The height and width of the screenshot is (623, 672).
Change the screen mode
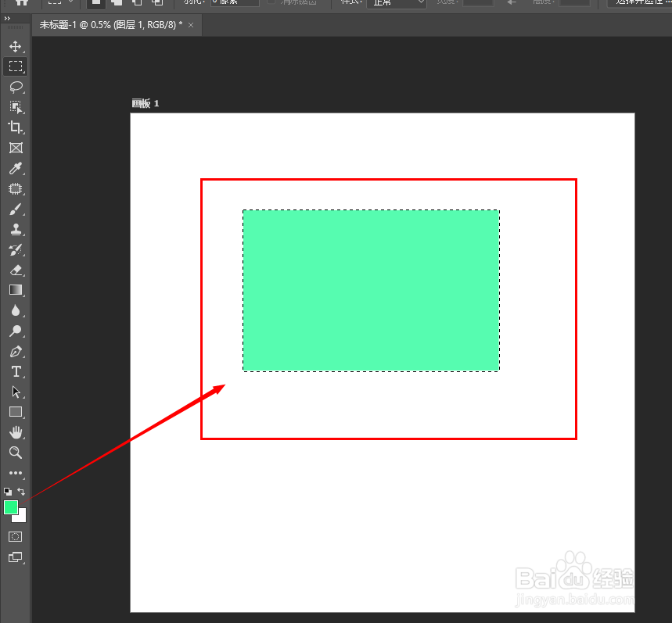(16, 557)
